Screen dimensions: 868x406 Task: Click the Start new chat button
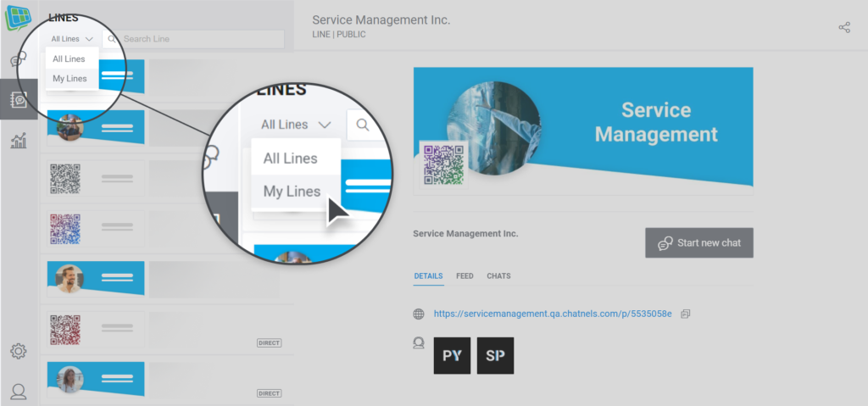click(699, 242)
